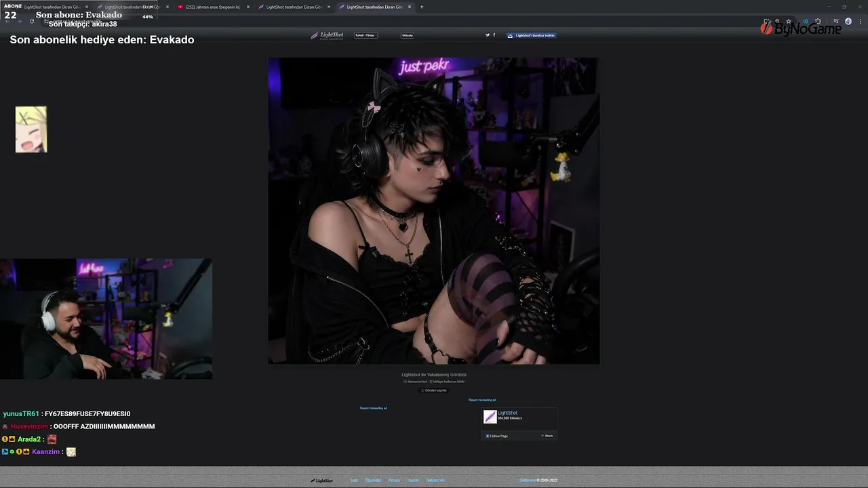
Task: Click LightShot name in Facebook widget
Action: pyautogui.click(x=507, y=413)
